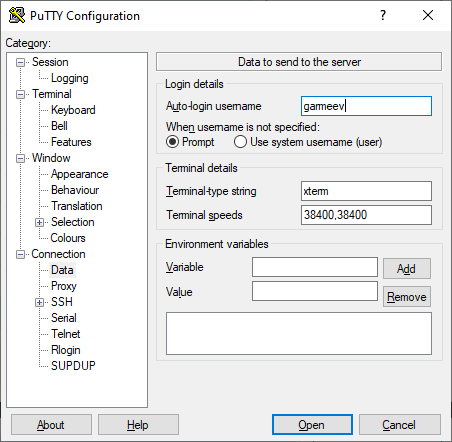452x442 pixels.
Task: Select the Telnet category
Action: pyautogui.click(x=66, y=334)
